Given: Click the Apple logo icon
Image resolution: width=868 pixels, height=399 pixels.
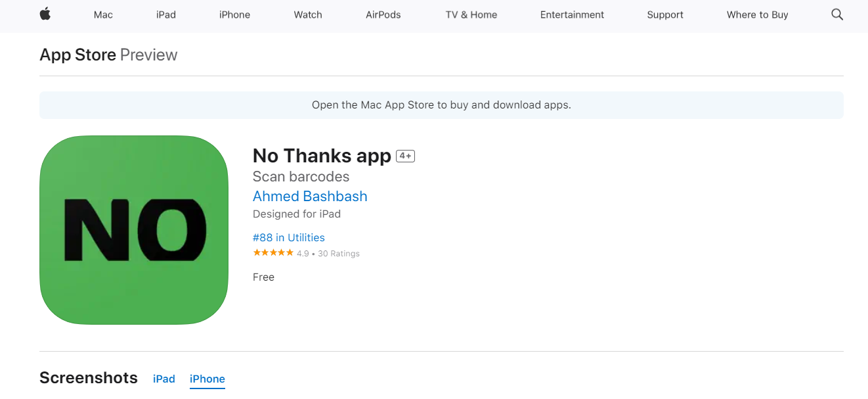Looking at the screenshot, I should coord(45,14).
